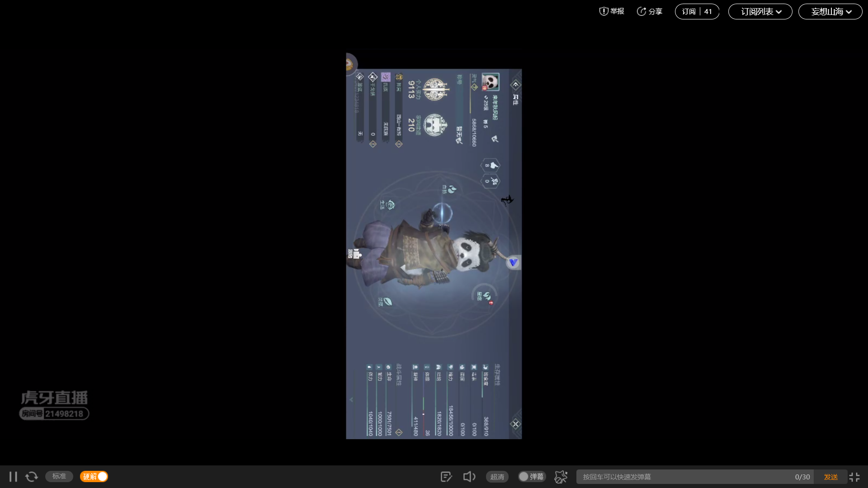The height and width of the screenshot is (488, 868).
Task: Click the 摄影 camera icon
Action: pos(355,254)
